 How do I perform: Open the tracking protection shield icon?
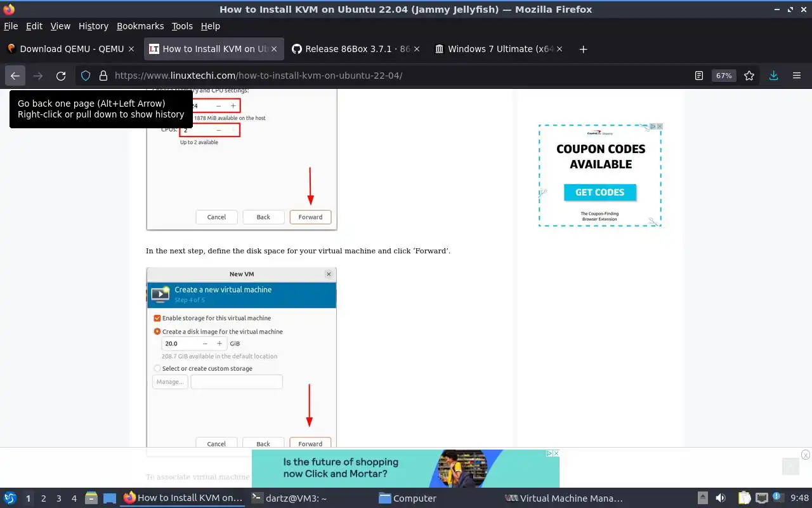coord(86,76)
